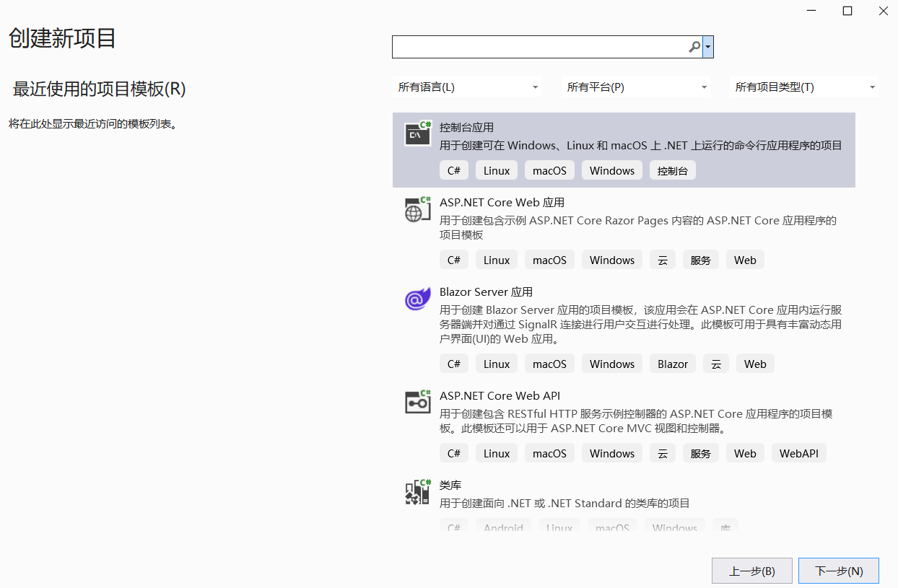The height and width of the screenshot is (588, 898).
Task: Click the 最近使用的项目模板(R) heading
Action: [100, 89]
